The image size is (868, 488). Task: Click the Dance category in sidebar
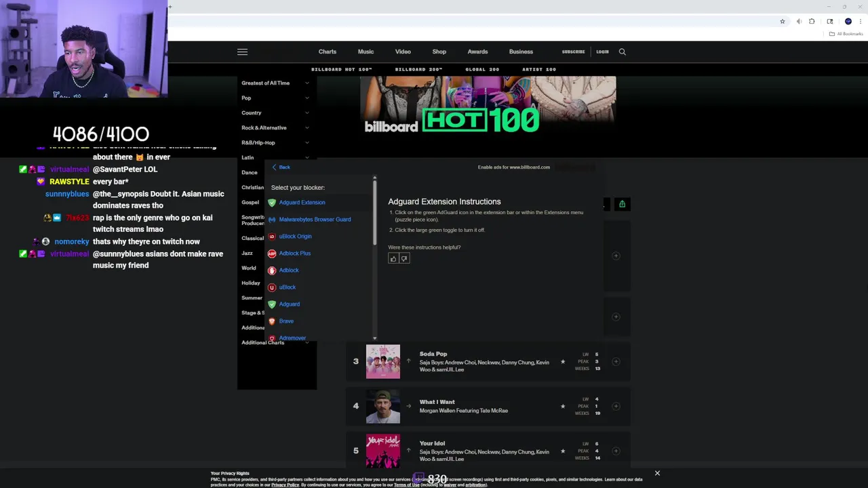click(x=250, y=172)
